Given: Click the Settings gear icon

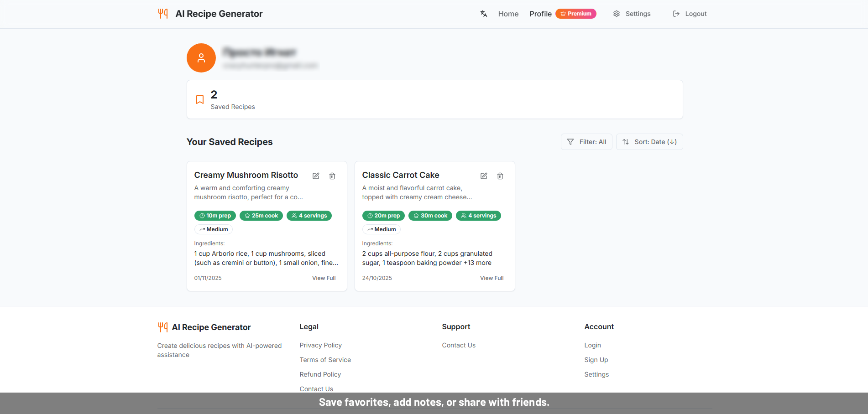Looking at the screenshot, I should tap(616, 14).
